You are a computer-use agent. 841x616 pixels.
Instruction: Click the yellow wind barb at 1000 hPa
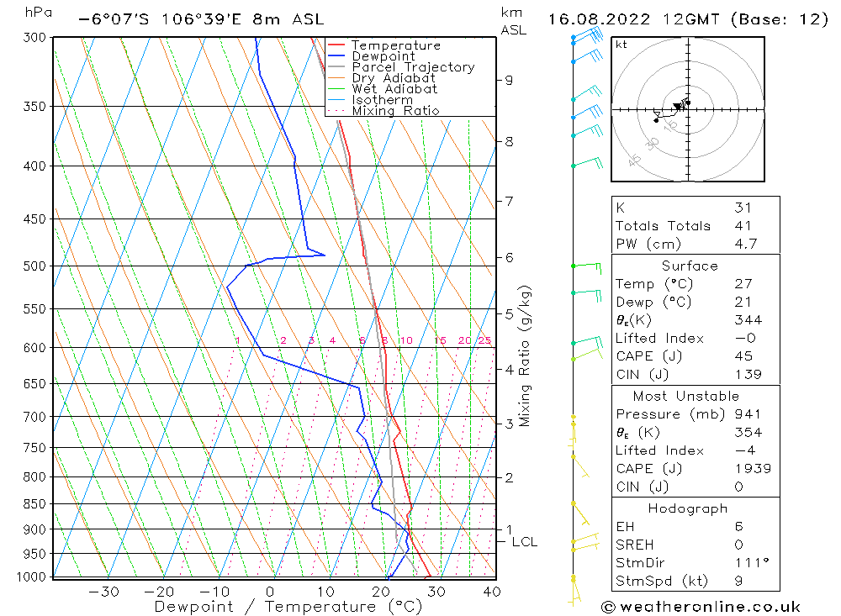tap(574, 592)
